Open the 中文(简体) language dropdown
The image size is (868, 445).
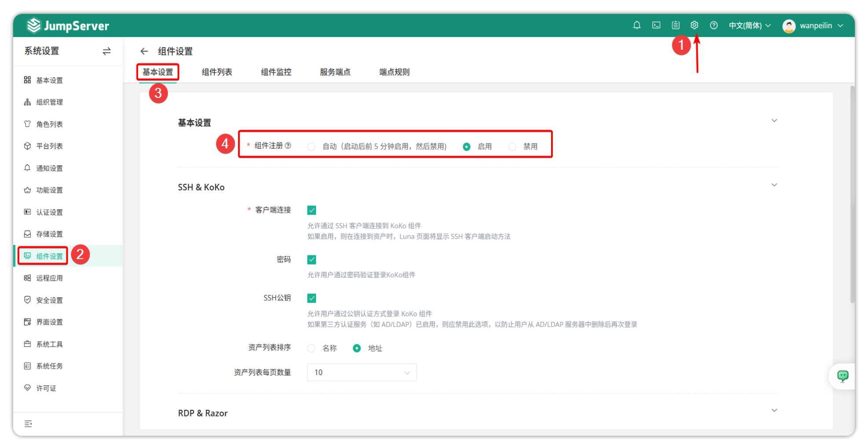749,26
